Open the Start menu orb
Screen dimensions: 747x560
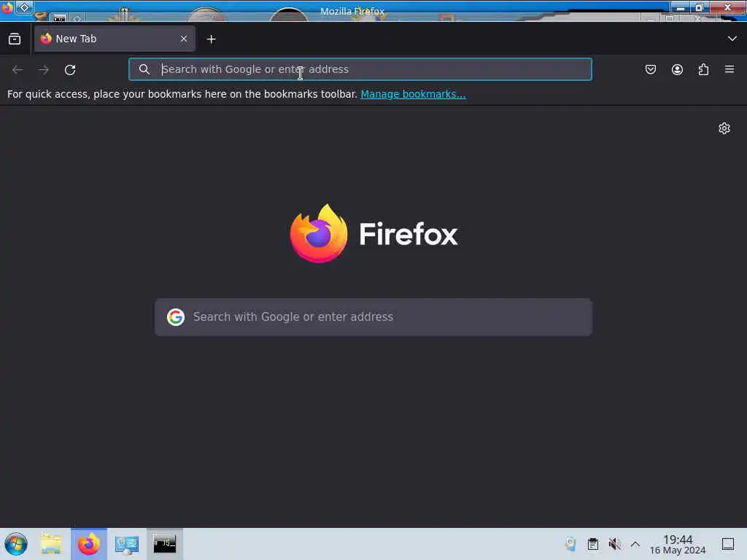point(16,544)
